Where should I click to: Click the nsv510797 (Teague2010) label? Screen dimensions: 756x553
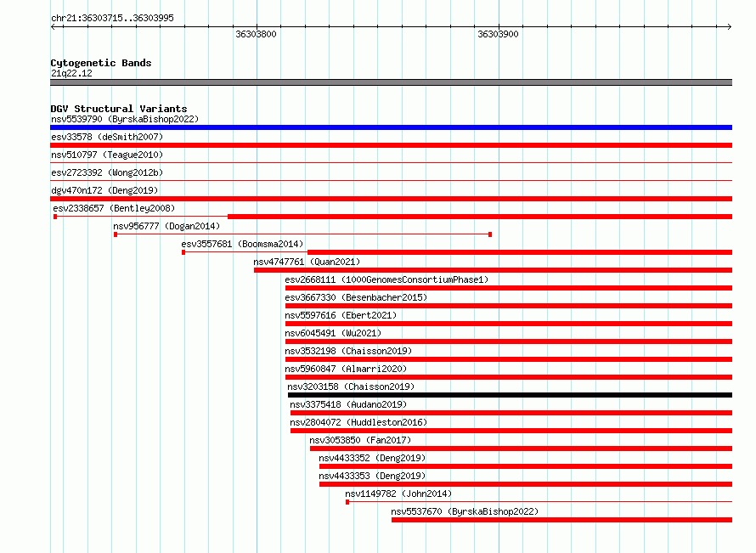click(107, 155)
